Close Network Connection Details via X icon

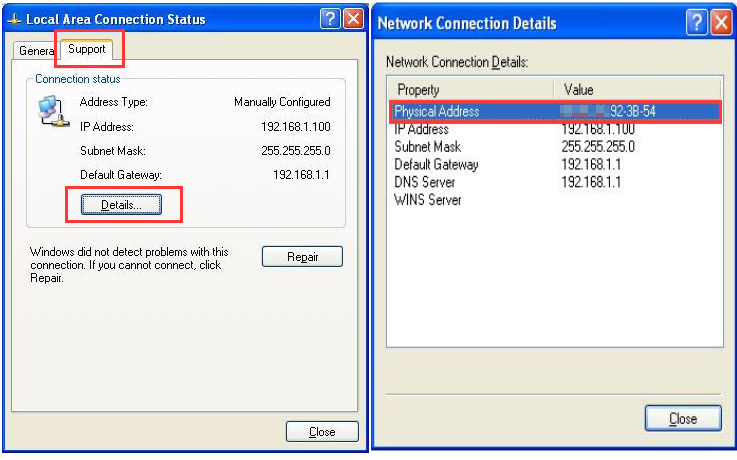(721, 23)
